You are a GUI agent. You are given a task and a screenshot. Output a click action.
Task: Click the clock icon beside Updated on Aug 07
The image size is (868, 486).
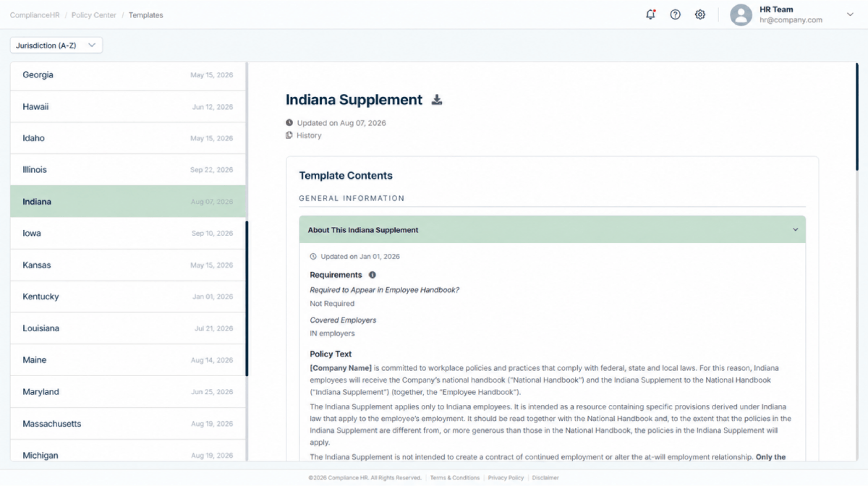pos(289,123)
